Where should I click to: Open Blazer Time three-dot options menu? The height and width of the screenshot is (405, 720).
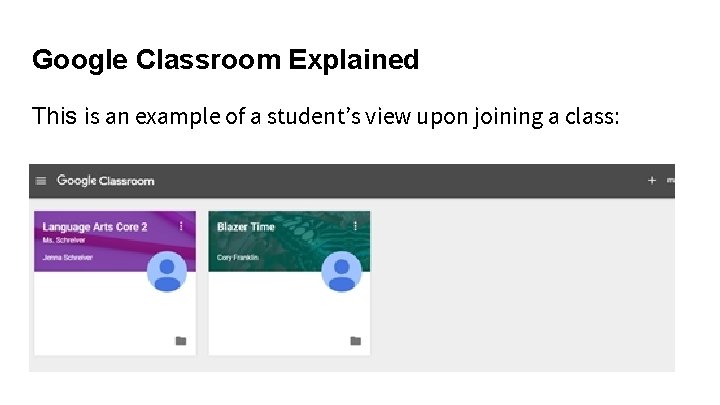[x=355, y=227]
